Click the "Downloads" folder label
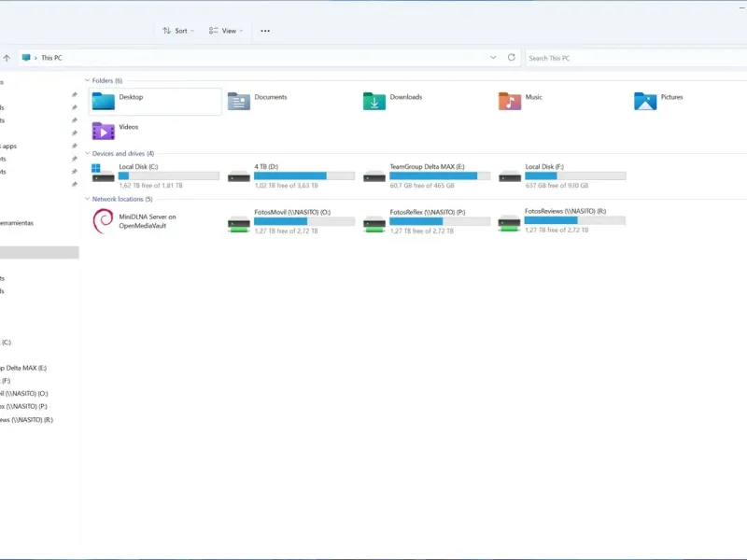747x560 pixels. (406, 97)
